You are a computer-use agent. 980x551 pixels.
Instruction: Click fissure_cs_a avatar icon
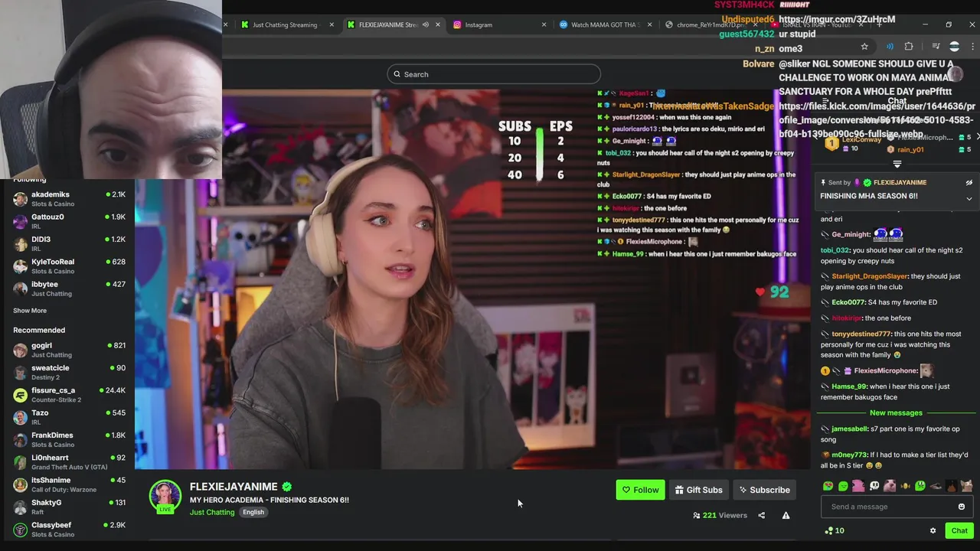[x=21, y=395]
